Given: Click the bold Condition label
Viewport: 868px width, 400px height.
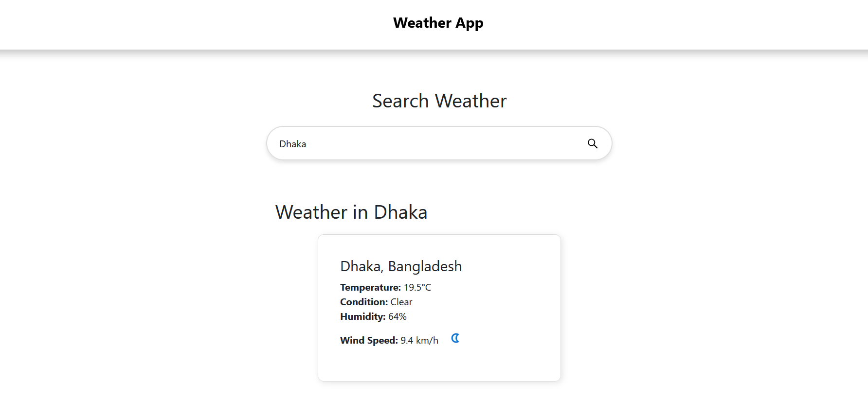Looking at the screenshot, I should 364,302.
